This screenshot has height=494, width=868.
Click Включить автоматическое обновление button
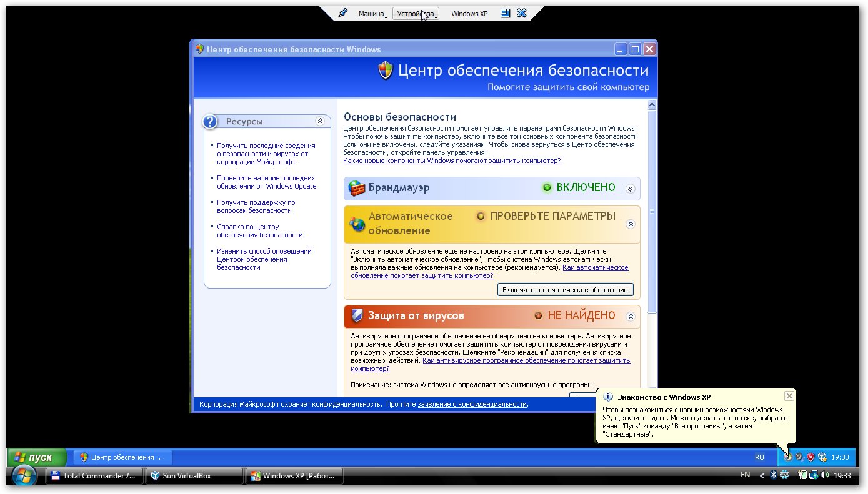(565, 290)
